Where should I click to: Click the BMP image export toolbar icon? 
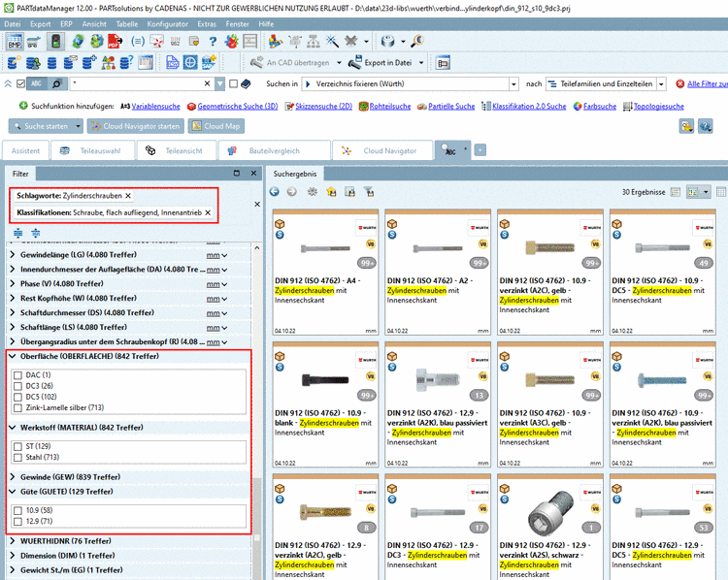click(x=15, y=41)
